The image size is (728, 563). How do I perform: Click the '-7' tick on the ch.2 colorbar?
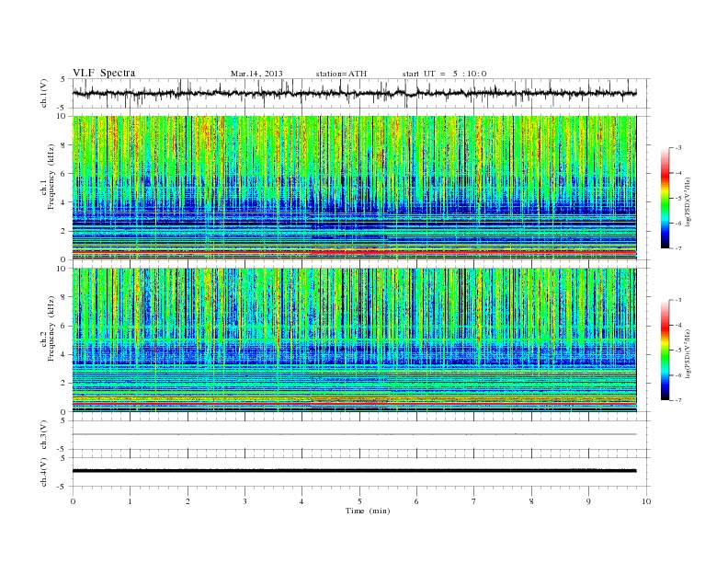coord(678,400)
